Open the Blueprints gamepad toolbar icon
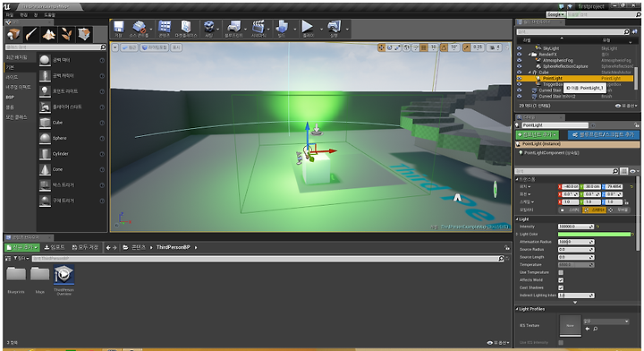Image resolution: width=644 pixels, height=351 pixels. [x=233, y=27]
